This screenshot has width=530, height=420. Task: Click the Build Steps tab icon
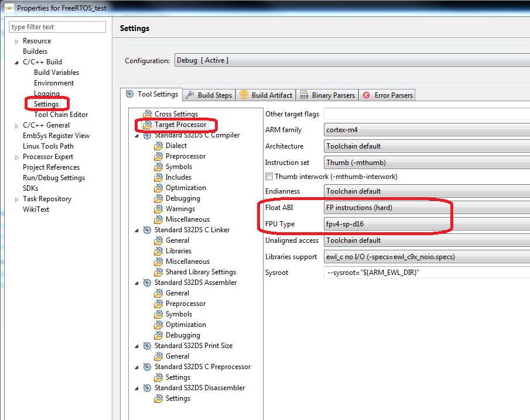point(190,95)
